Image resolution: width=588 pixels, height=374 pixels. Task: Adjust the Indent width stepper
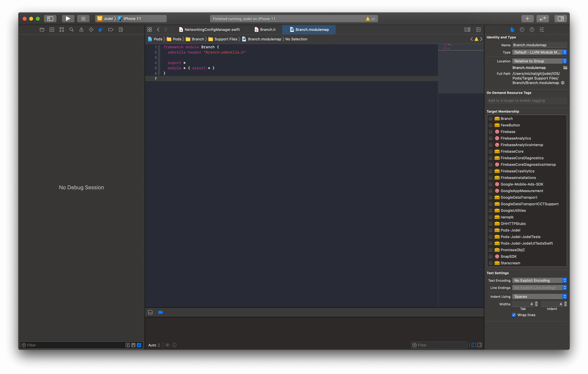[565, 304]
